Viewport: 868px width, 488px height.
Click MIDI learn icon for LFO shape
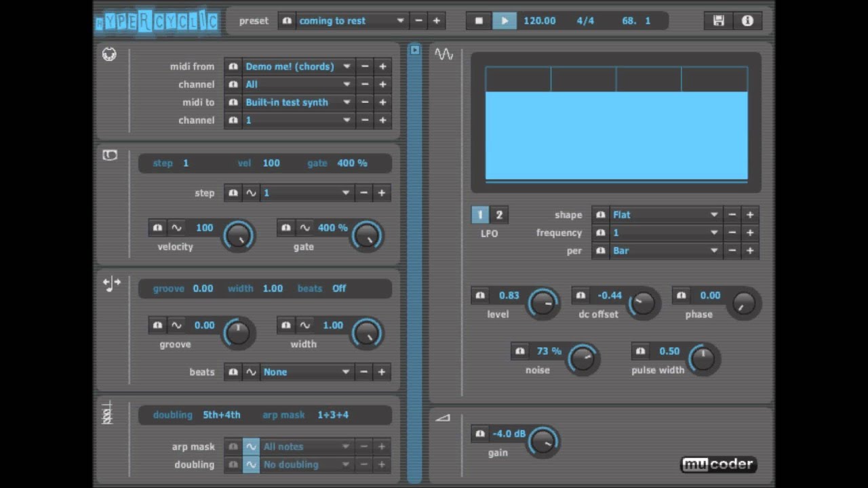click(x=600, y=215)
